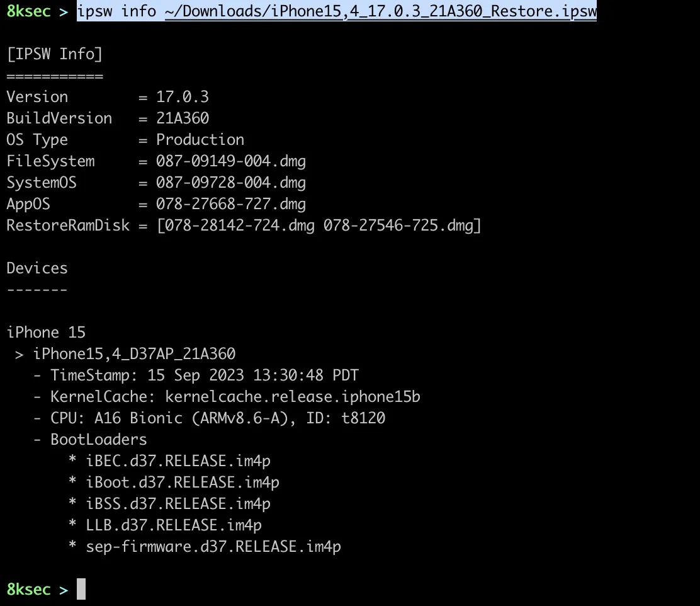Screen dimensions: 700x606
Task: Click the BuildVersion row's 21A360 value
Action: (183, 118)
